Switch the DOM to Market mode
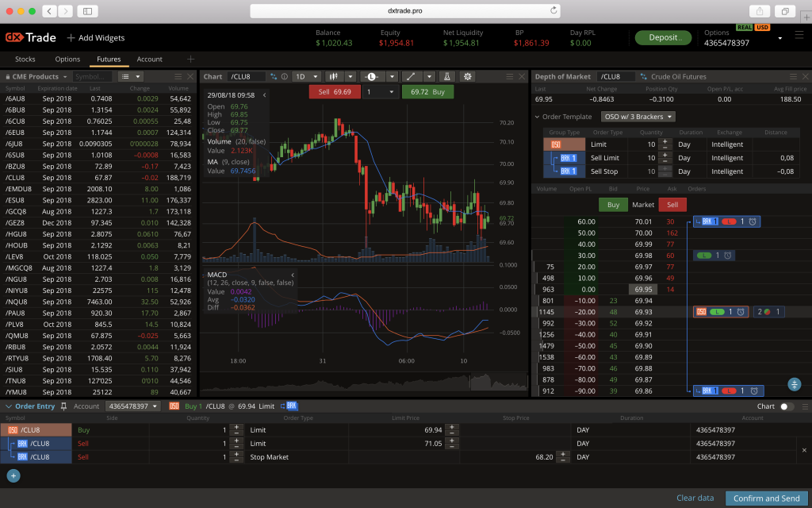 click(x=643, y=205)
